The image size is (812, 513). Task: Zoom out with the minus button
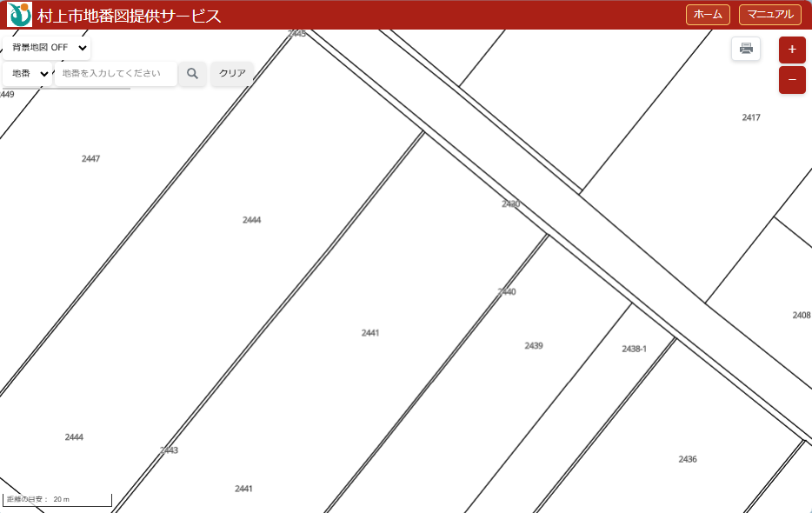coord(792,80)
